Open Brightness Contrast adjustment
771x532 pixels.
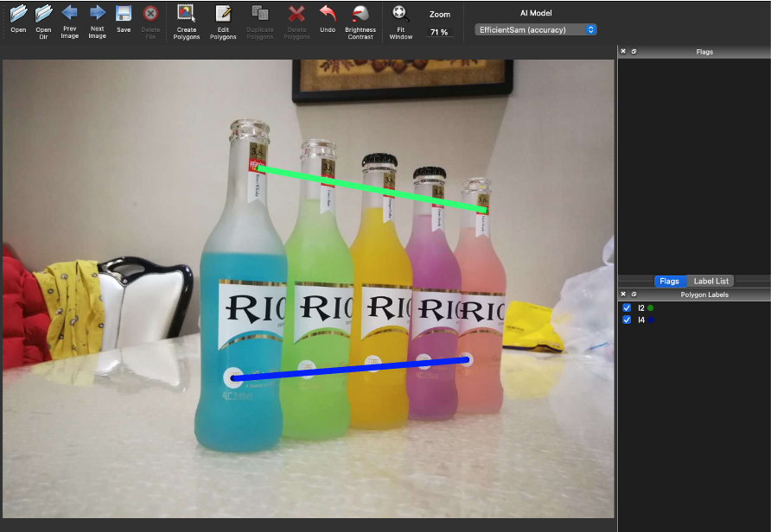[x=360, y=15]
